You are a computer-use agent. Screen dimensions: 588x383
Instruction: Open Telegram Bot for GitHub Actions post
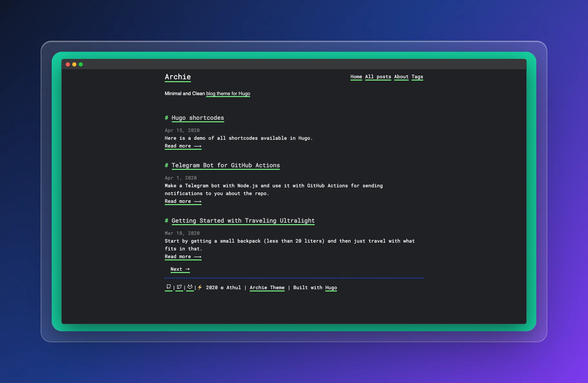pyautogui.click(x=226, y=165)
